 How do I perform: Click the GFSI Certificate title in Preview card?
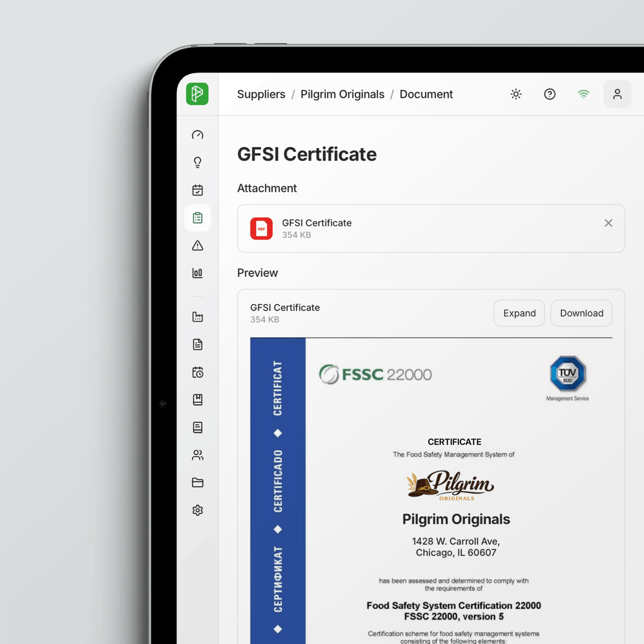[285, 308]
